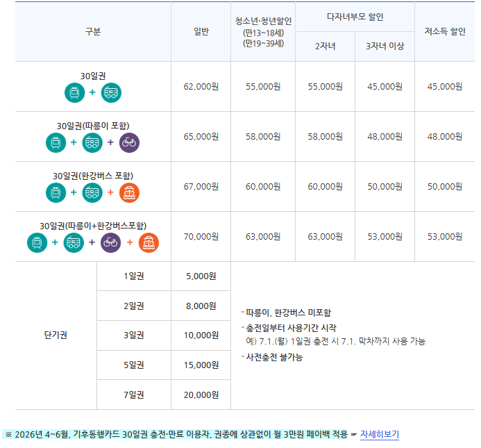Click subway icon in 30일권(따릉이+한강버스포함) row
The height and width of the screenshot is (448, 481).
pos(37,243)
